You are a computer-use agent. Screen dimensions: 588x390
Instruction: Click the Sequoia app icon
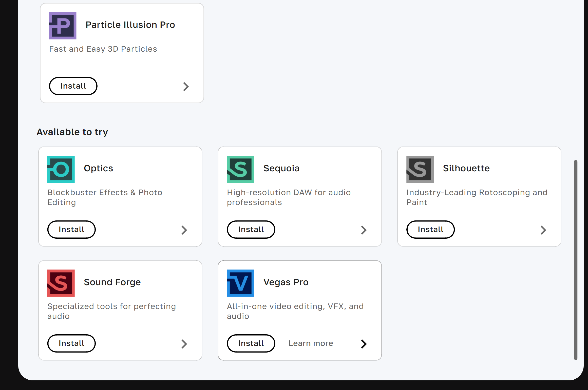[241, 169]
